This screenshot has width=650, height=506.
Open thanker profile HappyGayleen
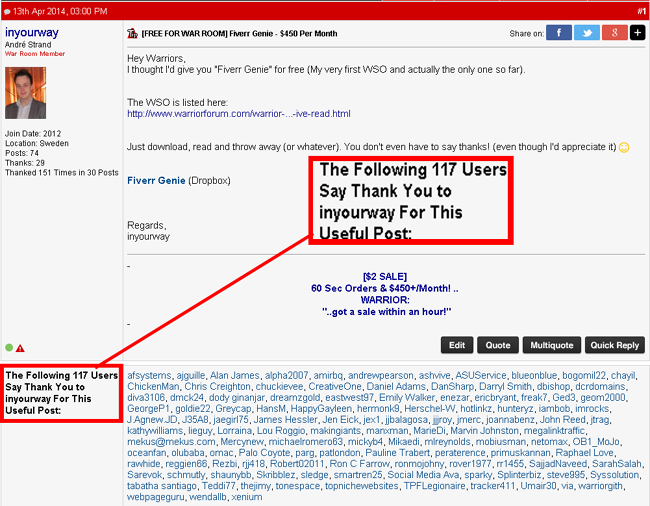[321, 409]
